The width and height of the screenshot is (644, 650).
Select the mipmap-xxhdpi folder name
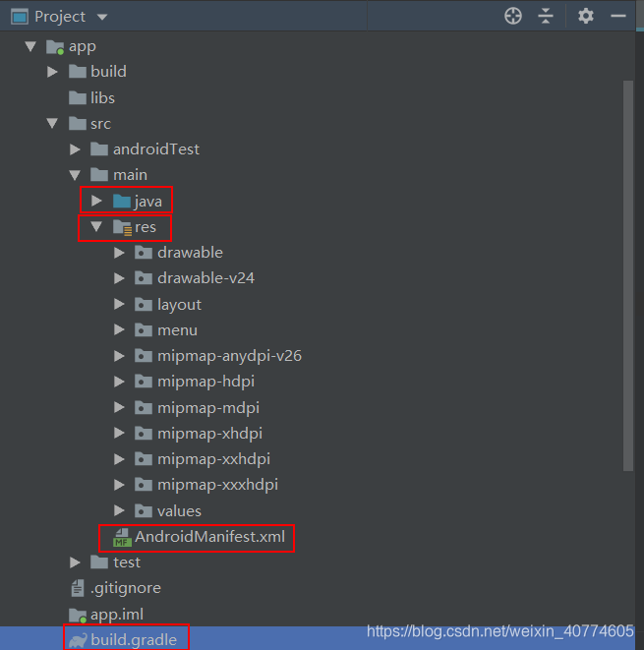213,459
